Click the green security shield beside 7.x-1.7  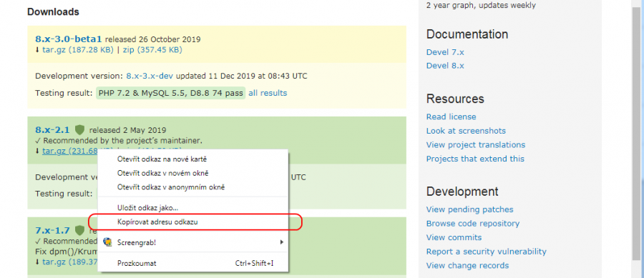(79, 230)
